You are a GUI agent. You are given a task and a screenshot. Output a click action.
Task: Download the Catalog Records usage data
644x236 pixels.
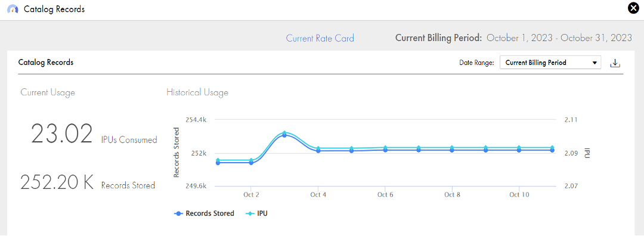pos(615,63)
